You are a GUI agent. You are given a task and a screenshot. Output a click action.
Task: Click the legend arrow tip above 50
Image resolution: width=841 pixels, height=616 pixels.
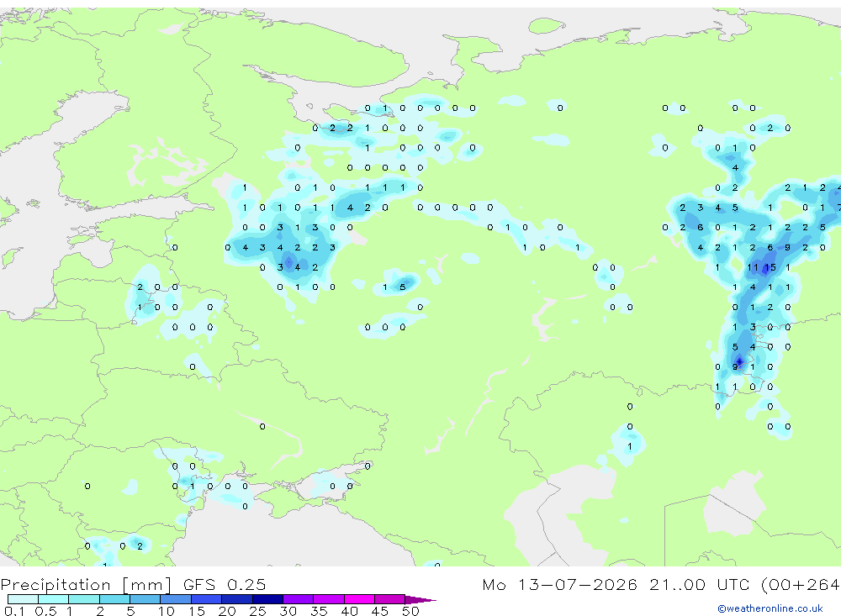421,599
